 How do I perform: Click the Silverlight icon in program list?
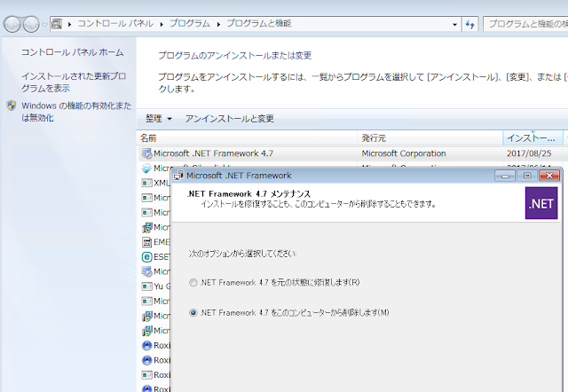point(146,169)
